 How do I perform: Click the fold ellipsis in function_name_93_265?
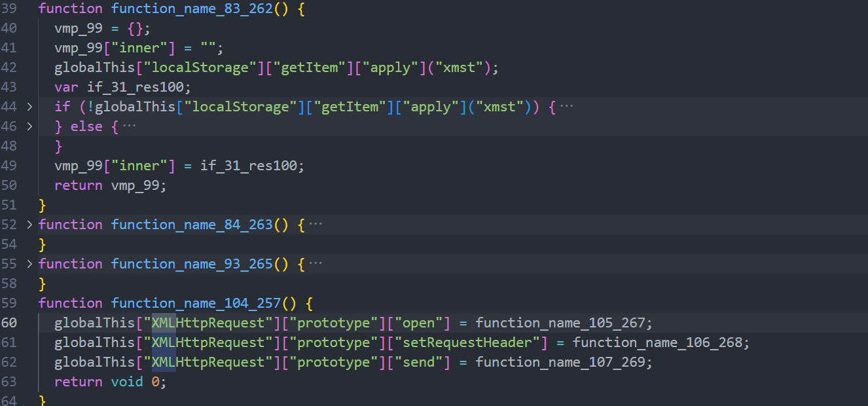pyautogui.click(x=316, y=264)
